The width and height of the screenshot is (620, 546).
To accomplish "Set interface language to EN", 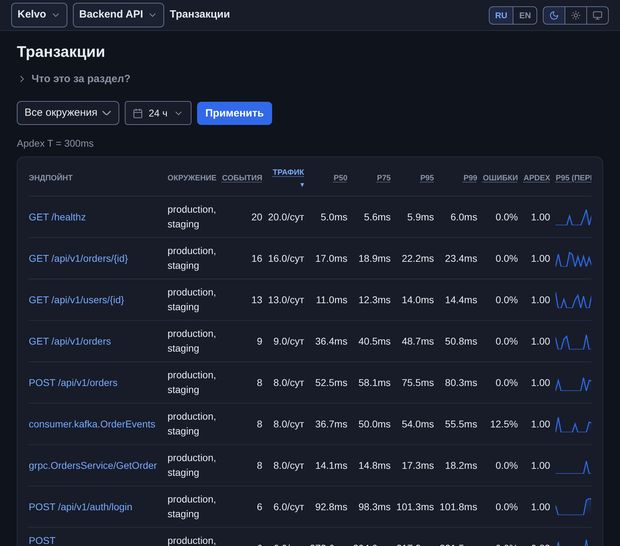I will [525, 15].
